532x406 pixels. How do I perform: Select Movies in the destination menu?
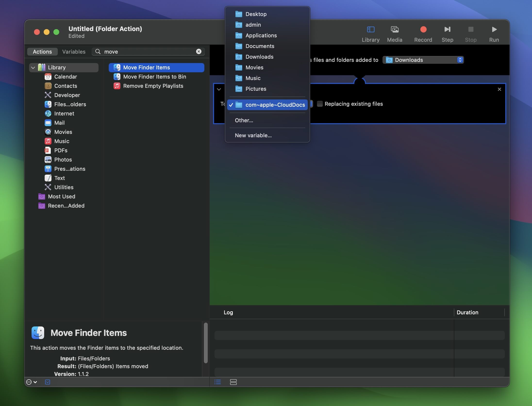pyautogui.click(x=267, y=67)
